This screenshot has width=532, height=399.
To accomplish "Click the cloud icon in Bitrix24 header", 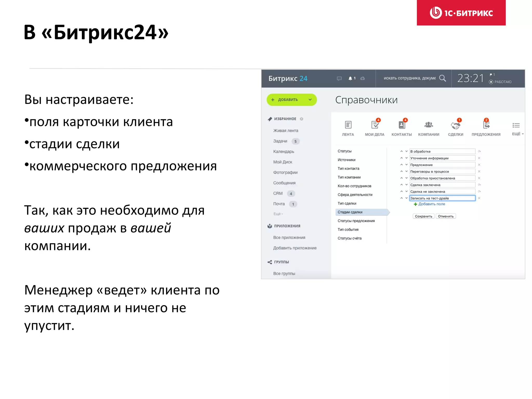I will [363, 78].
